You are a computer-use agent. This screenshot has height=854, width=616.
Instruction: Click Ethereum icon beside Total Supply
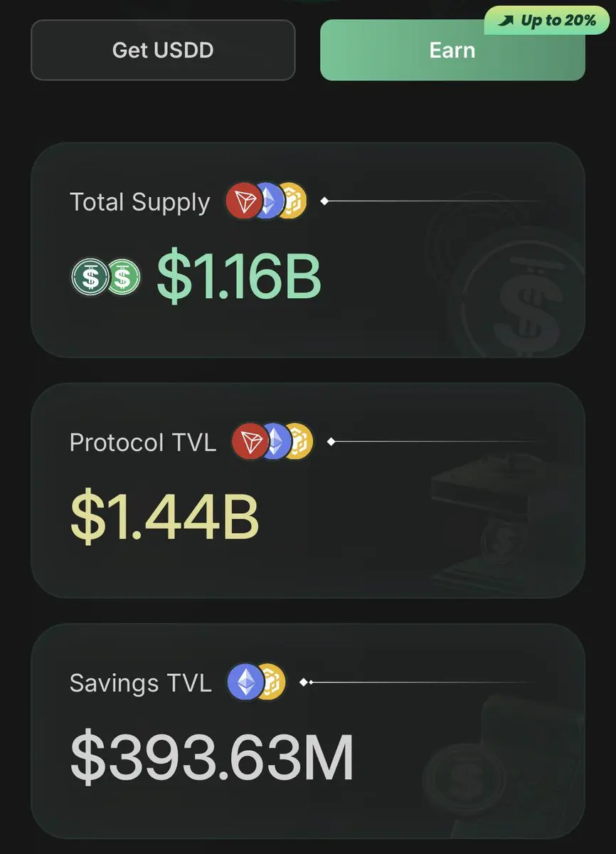(268, 201)
